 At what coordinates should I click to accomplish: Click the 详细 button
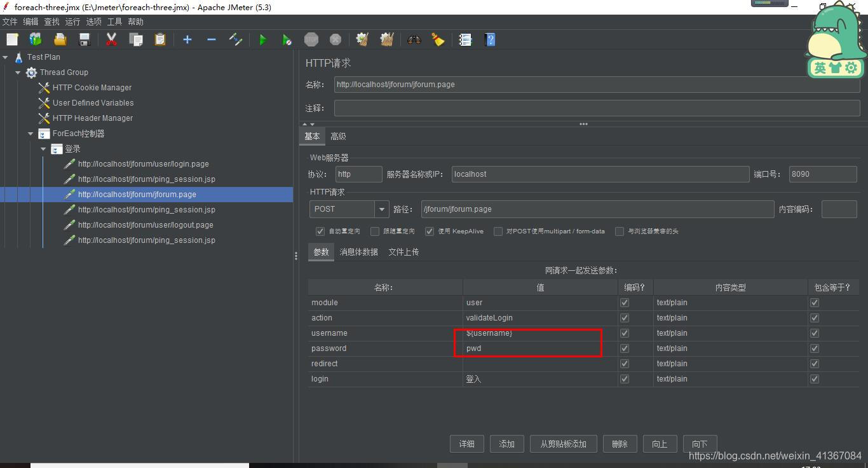(467, 444)
